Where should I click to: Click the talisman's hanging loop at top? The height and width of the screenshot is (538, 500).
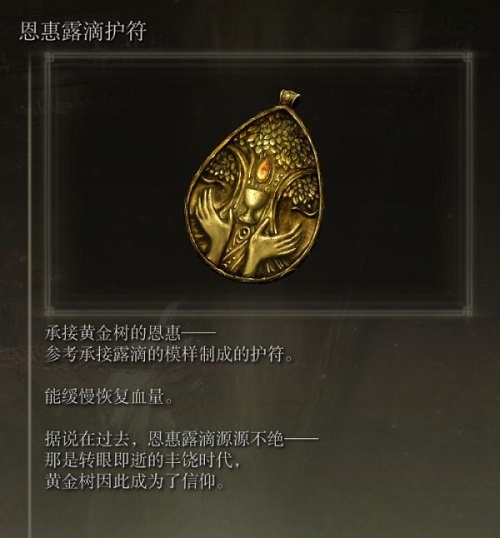290,97
